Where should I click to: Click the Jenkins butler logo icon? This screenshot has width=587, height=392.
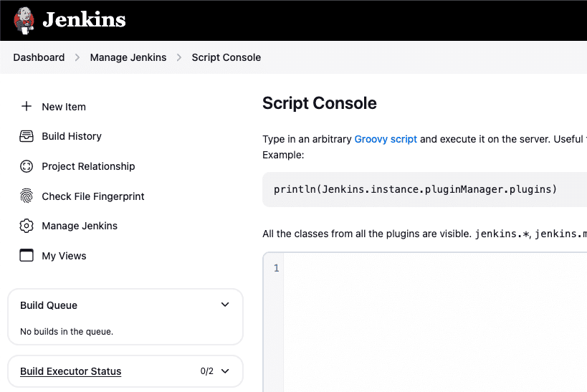(24, 20)
